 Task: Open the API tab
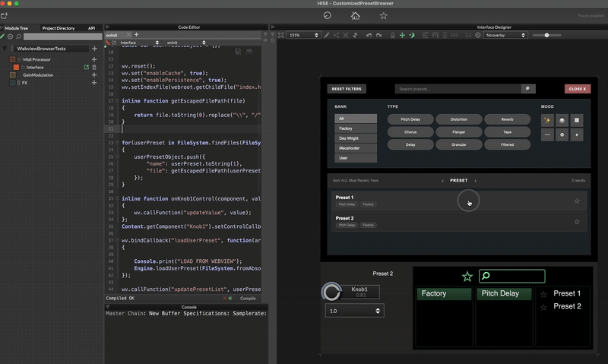pyautogui.click(x=91, y=27)
